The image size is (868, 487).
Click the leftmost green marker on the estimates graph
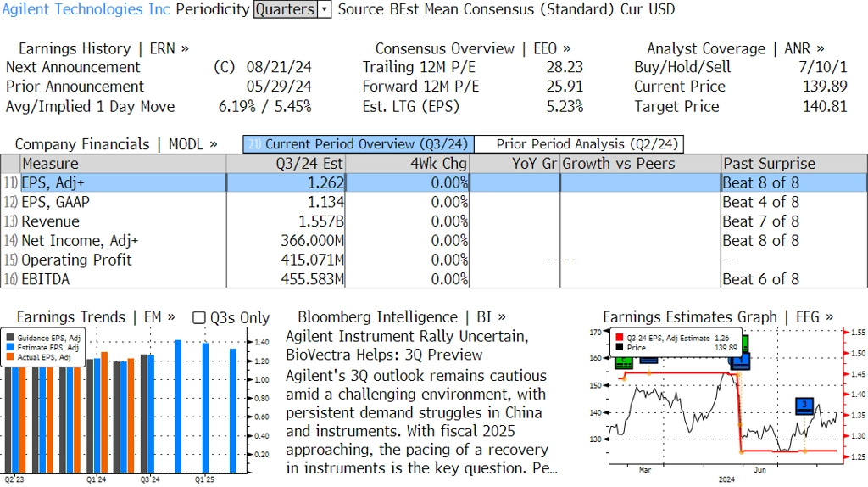tap(623, 361)
